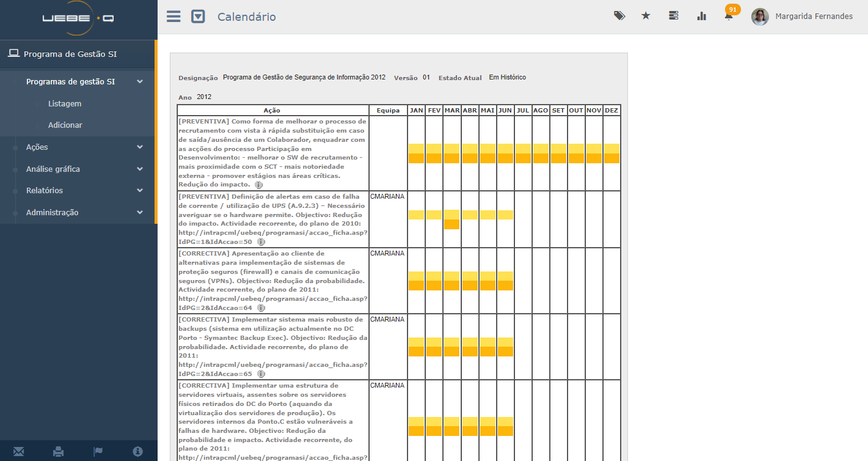Screen dimensions: 868x461
Task: Open the bar chart icon
Action: (x=701, y=16)
